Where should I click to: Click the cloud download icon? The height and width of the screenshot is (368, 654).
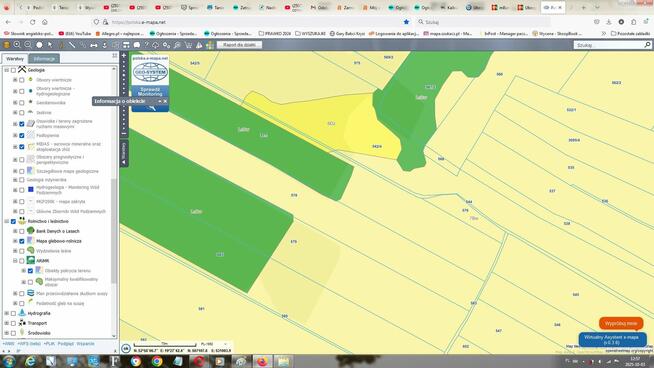pos(156,45)
